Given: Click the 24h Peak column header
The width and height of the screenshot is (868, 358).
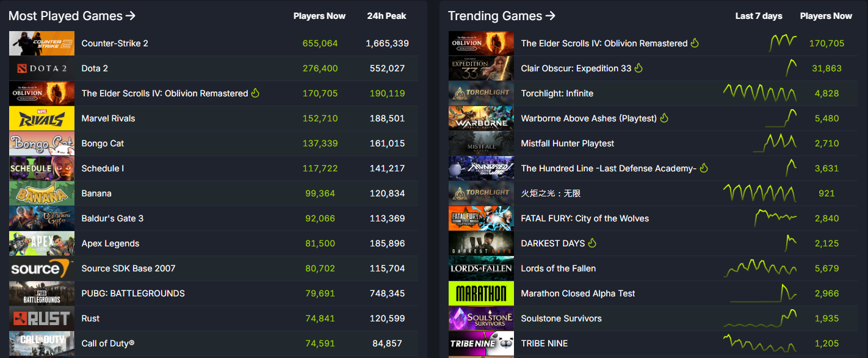Looking at the screenshot, I should point(387,16).
